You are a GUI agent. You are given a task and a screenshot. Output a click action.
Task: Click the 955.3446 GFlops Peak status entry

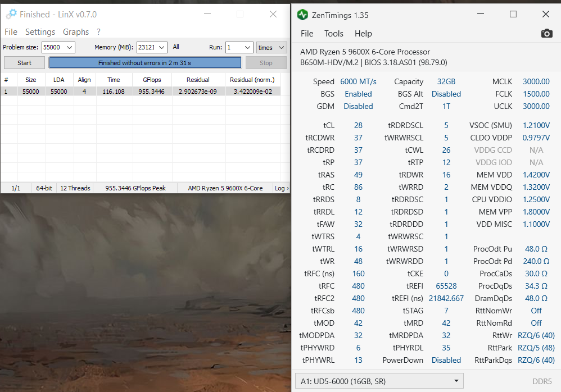click(135, 188)
